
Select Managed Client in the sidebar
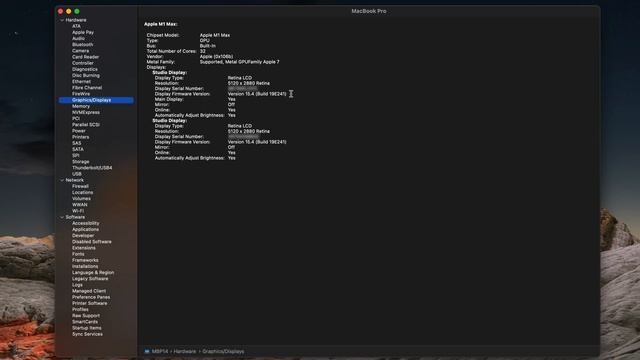pos(89,291)
